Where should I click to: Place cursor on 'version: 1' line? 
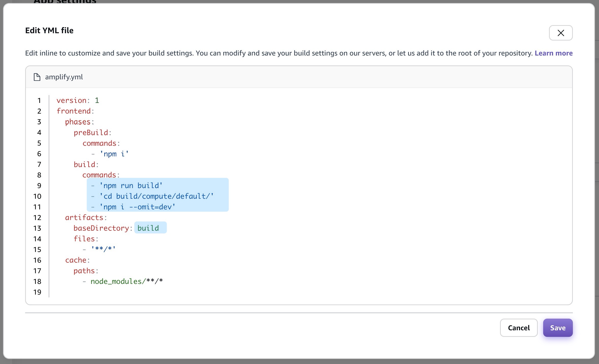(78, 100)
